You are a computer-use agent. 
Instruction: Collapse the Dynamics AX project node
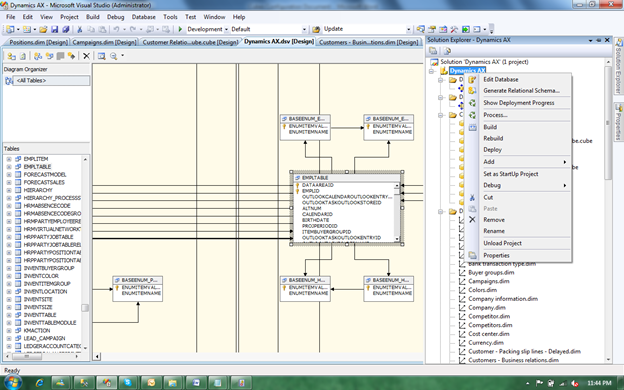coord(431,71)
